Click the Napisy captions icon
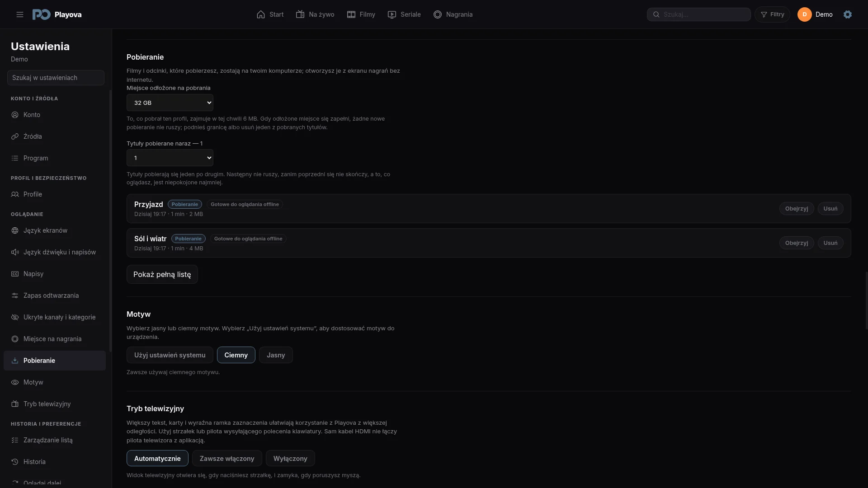Image resolution: width=868 pixels, height=488 pixels. [15, 274]
